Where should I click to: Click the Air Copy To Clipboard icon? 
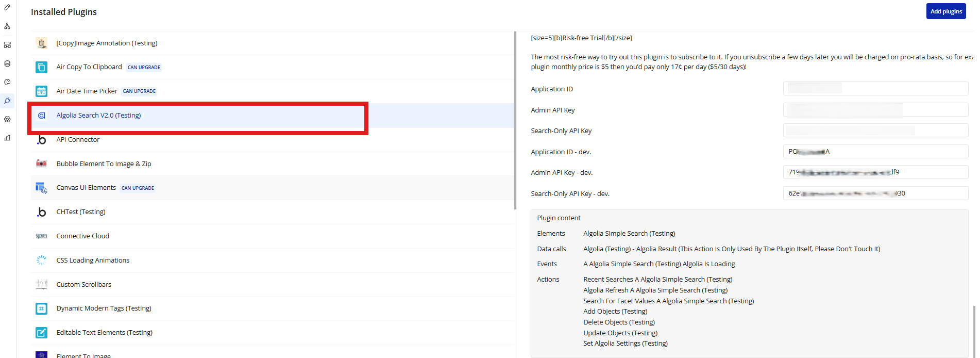point(42,67)
